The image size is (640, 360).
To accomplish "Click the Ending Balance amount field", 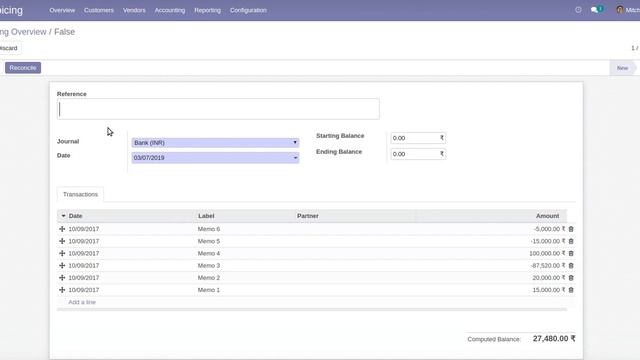I will (418, 154).
